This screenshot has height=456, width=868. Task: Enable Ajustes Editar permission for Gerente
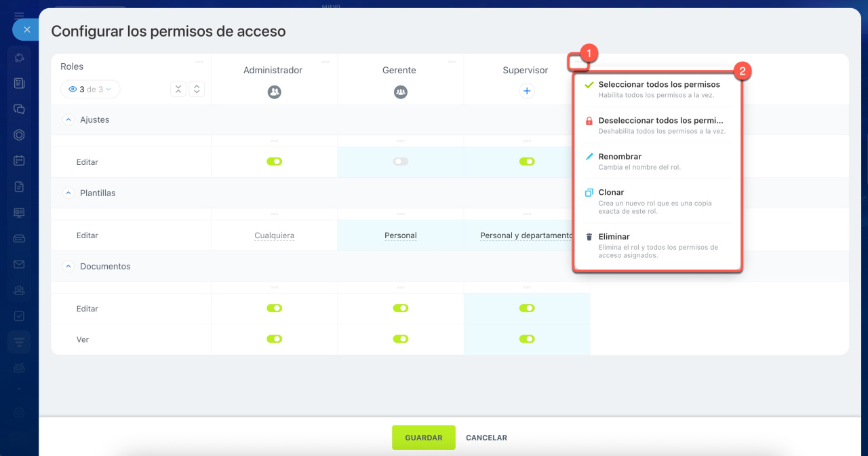pos(401,161)
